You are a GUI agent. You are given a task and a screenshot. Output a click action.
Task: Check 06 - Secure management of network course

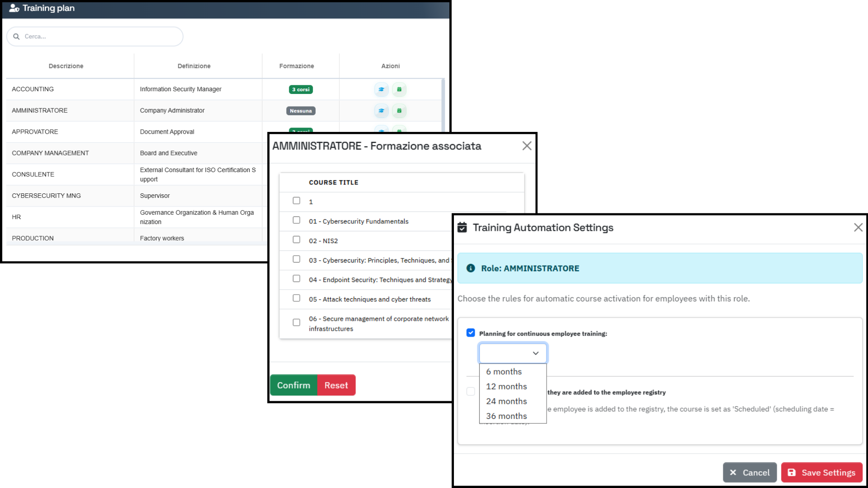297,322
